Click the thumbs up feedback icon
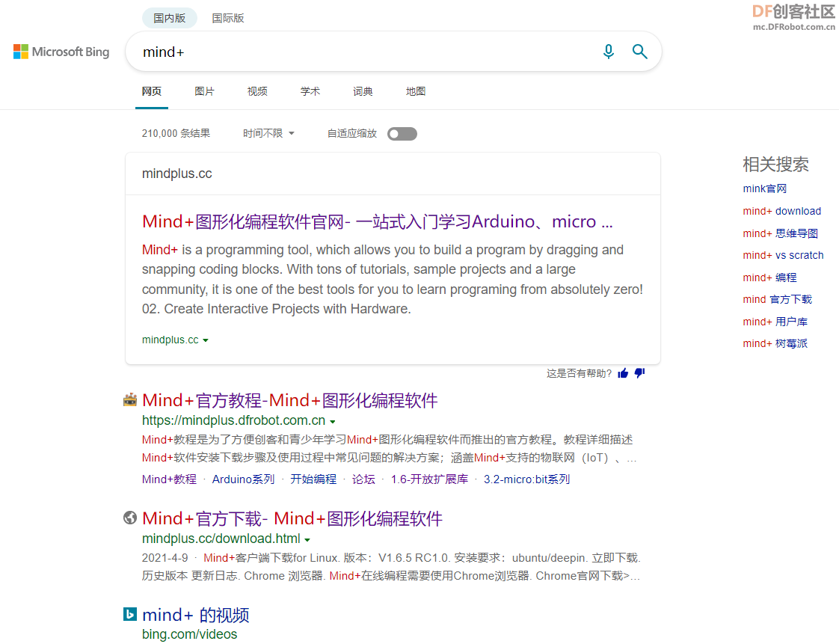This screenshot has height=644, width=839. coord(623,373)
